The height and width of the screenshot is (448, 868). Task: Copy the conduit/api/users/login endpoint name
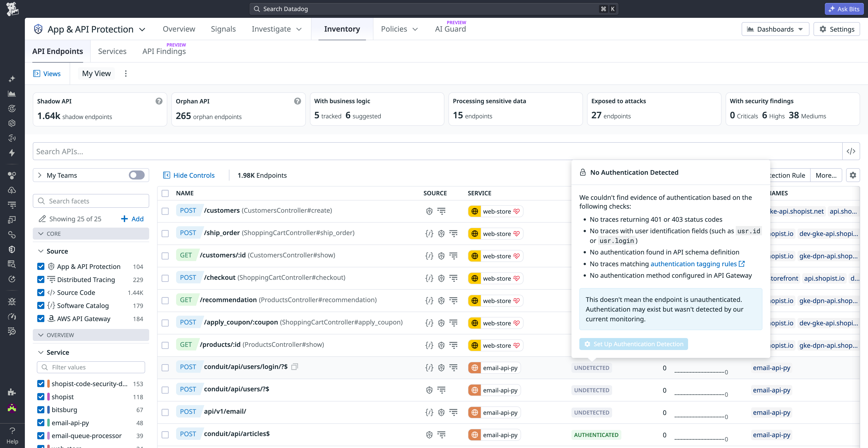(295, 366)
